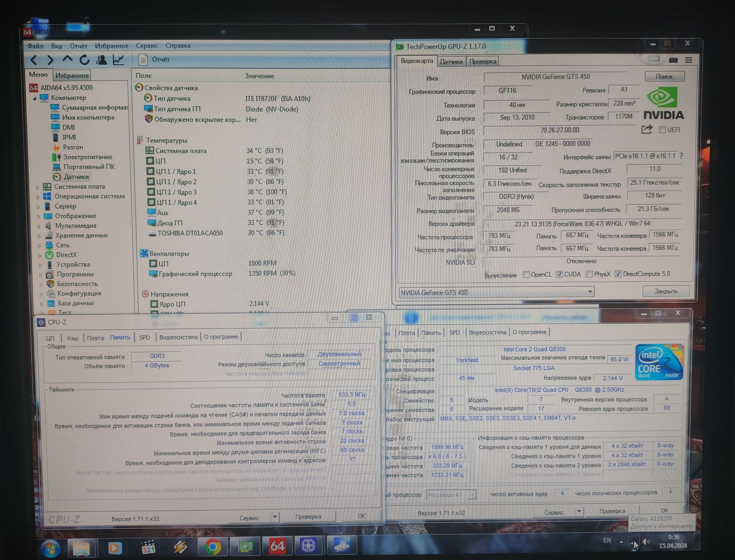Expand DirectX tree node
Image resolution: width=735 pixels, height=560 pixels.
pyautogui.click(x=40, y=255)
